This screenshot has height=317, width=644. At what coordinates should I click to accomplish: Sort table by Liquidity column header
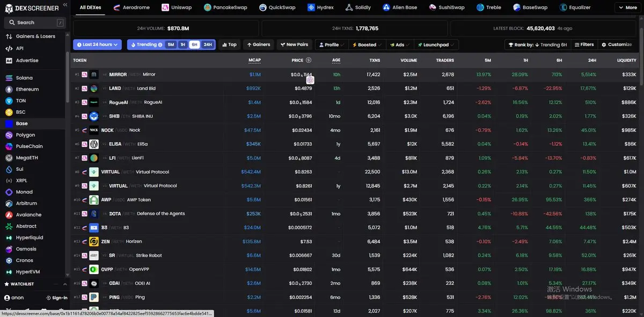point(626,61)
